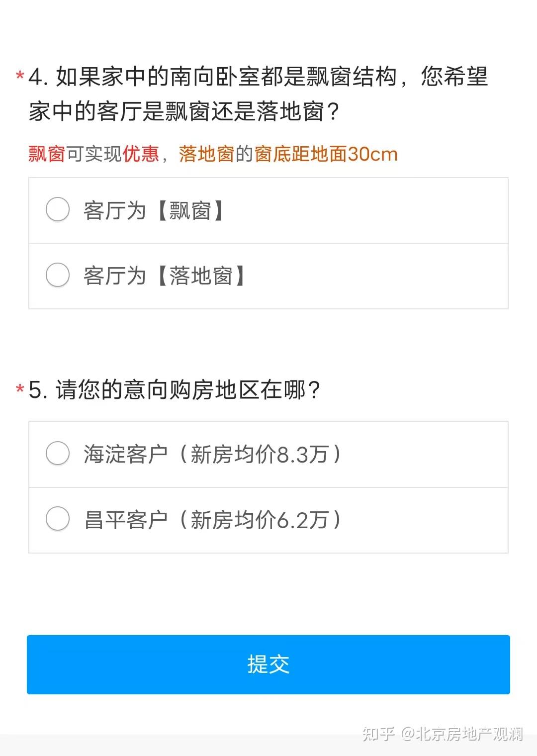Image resolution: width=537 pixels, height=756 pixels.
Task: Check the 昌平客户 radio circle
Action: [58, 519]
